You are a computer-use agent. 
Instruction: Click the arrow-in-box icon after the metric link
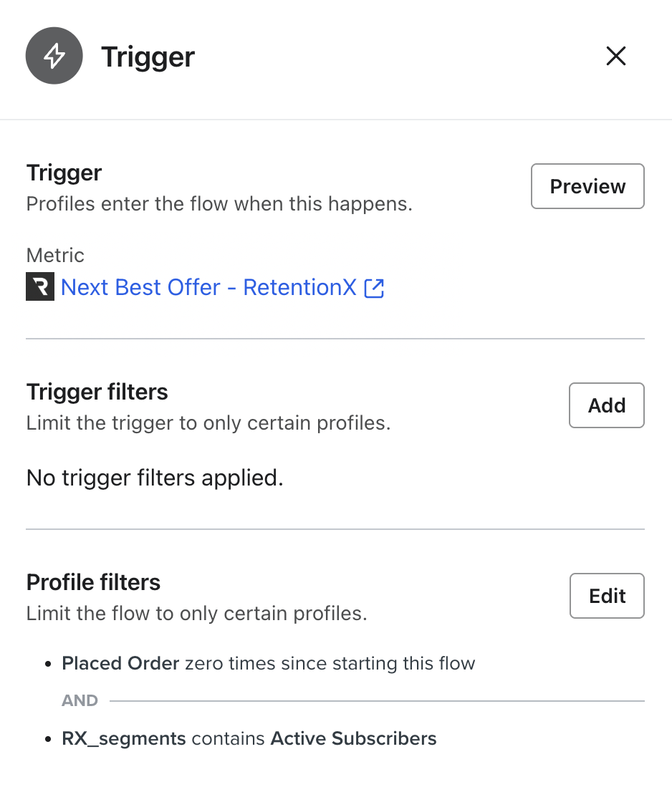374,287
